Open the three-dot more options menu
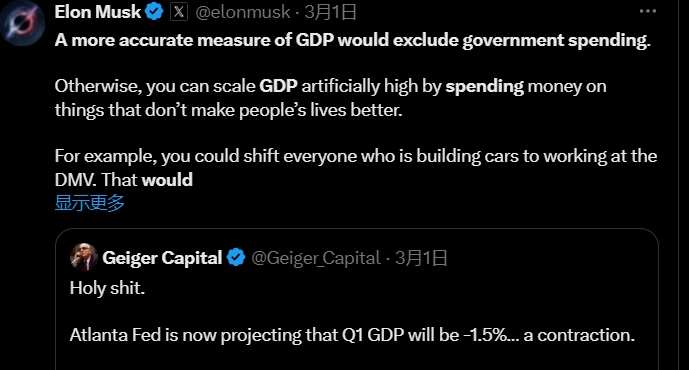Viewport: 689px width, 370px height. (648, 11)
